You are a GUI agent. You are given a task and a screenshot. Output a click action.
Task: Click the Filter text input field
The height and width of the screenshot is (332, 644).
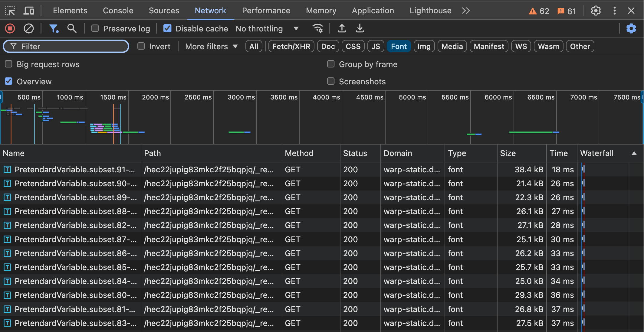(x=66, y=47)
